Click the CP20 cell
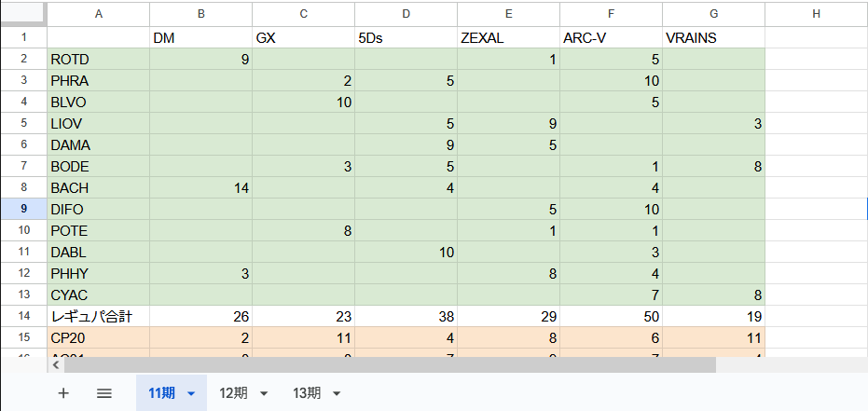 pyautogui.click(x=98, y=338)
